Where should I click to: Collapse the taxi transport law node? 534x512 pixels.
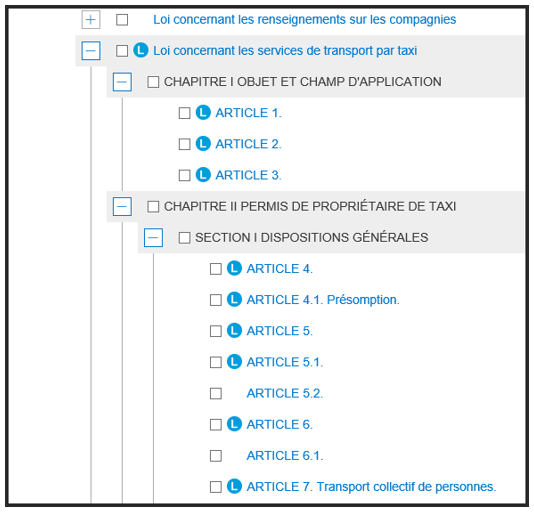pos(91,51)
